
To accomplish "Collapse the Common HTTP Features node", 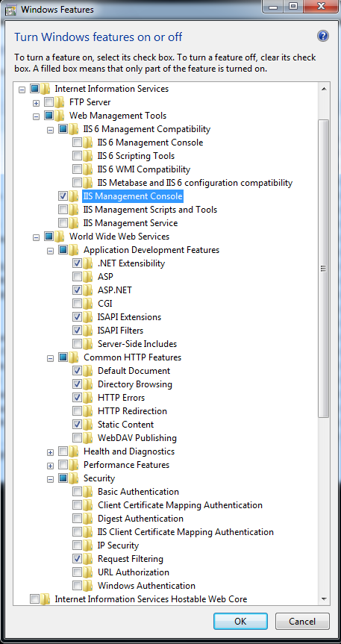I will point(50,358).
